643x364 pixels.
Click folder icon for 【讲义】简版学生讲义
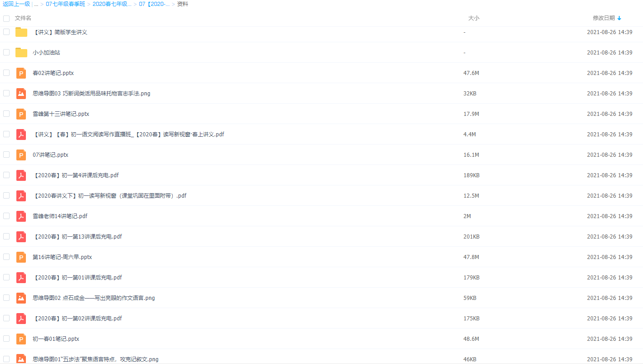pos(21,32)
